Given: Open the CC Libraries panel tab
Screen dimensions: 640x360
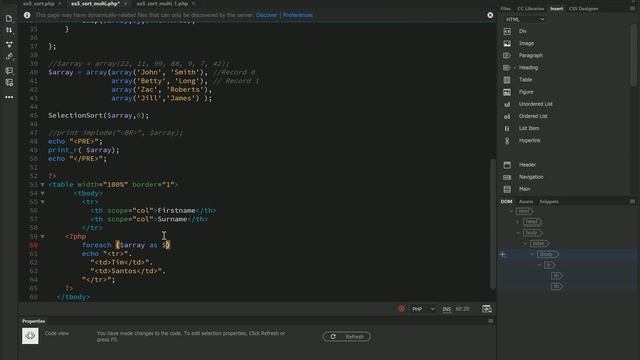Looking at the screenshot, I should 531,9.
